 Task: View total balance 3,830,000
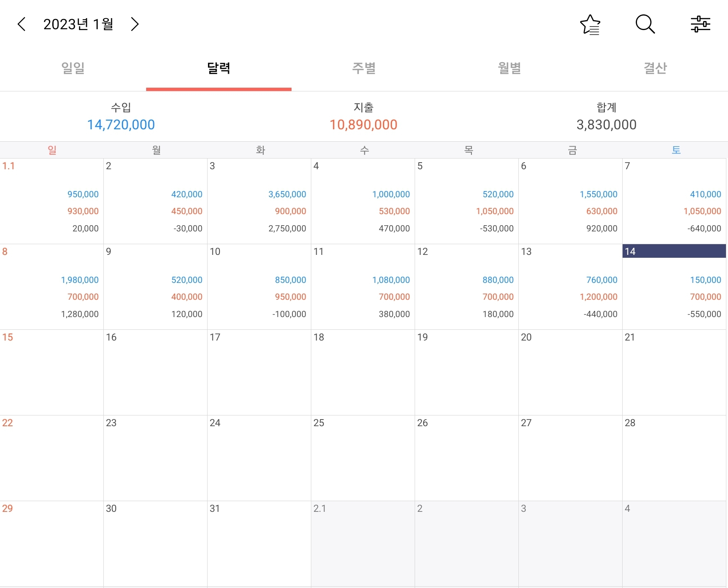click(607, 125)
